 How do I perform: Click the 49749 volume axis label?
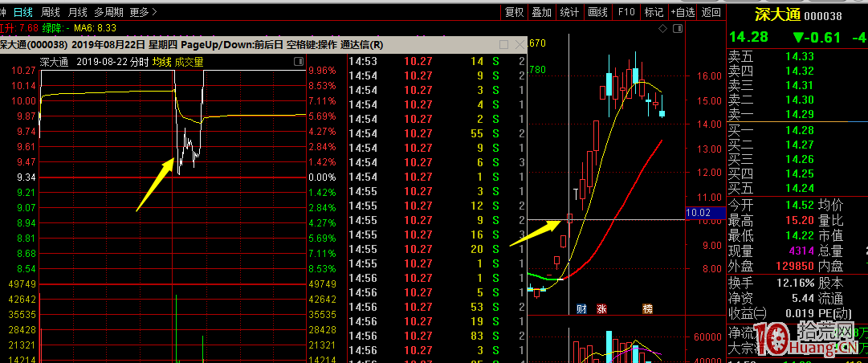click(x=322, y=283)
